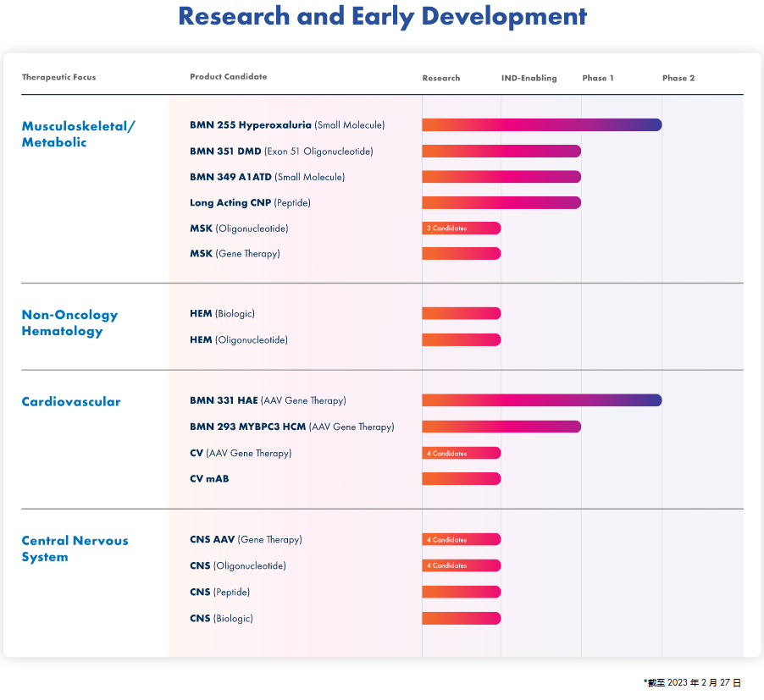764x700 pixels.
Task: Click the BMN 255 Hyperoxaluria progress bar
Action: [541, 125]
